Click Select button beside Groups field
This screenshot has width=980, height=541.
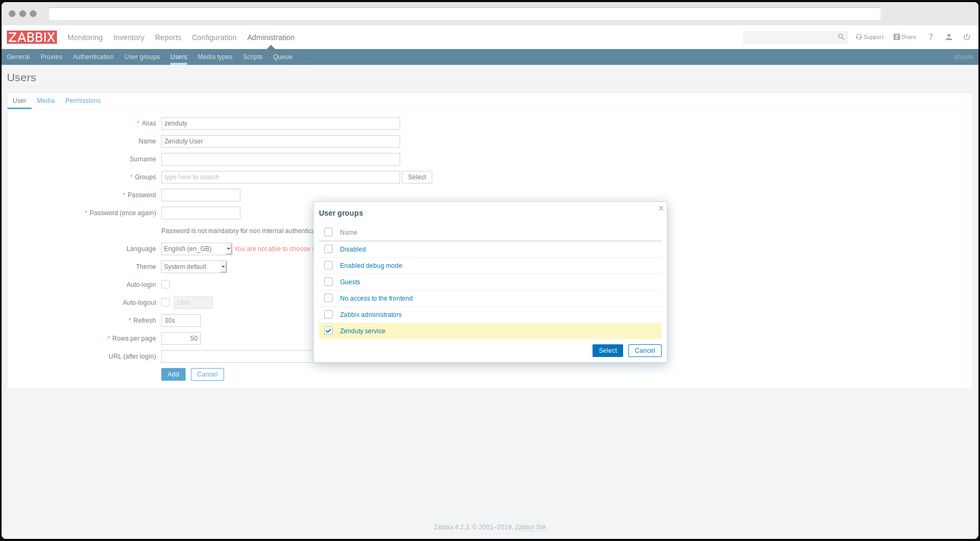[x=417, y=177]
